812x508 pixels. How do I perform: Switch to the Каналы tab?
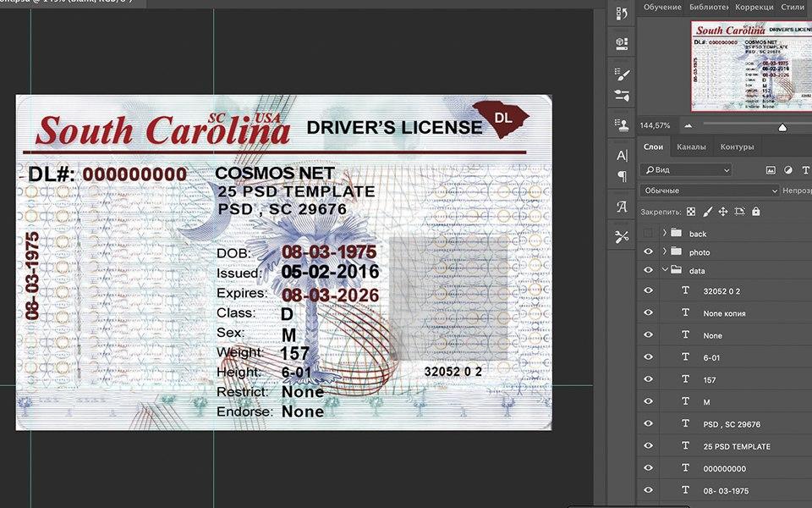(691, 147)
